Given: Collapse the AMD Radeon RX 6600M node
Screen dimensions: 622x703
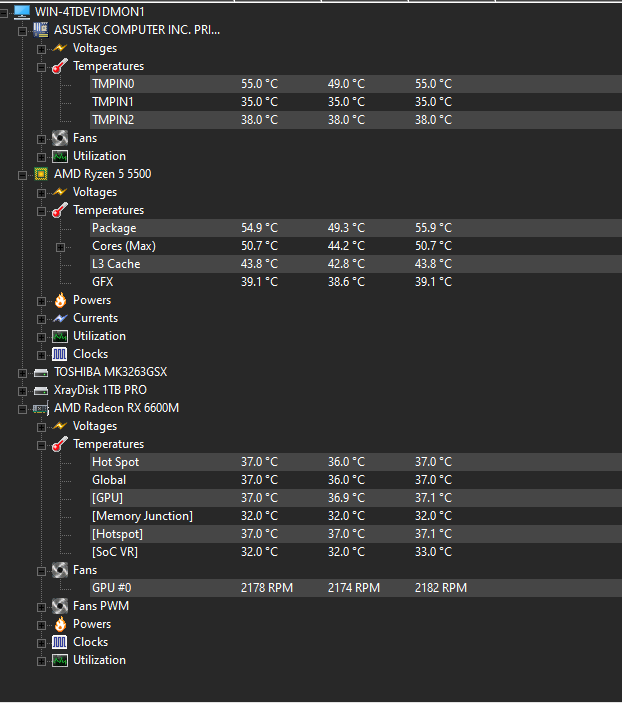Looking at the screenshot, I should 22,409.
